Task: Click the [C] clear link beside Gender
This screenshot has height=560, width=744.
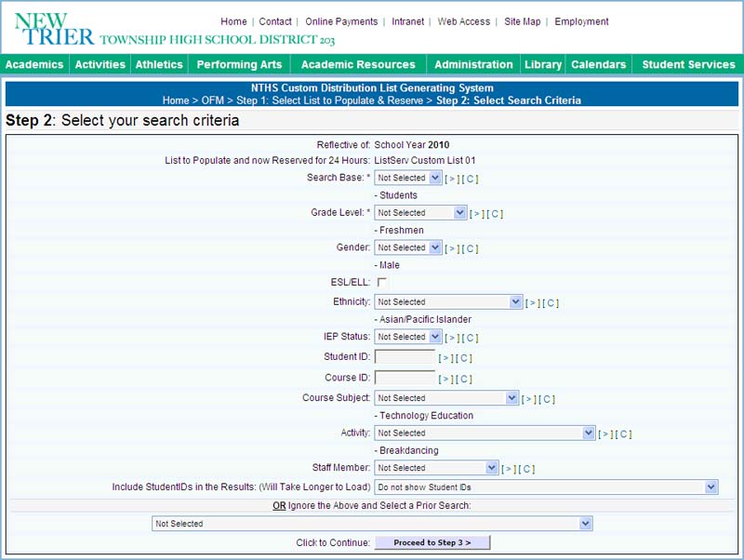Action: tap(471, 248)
